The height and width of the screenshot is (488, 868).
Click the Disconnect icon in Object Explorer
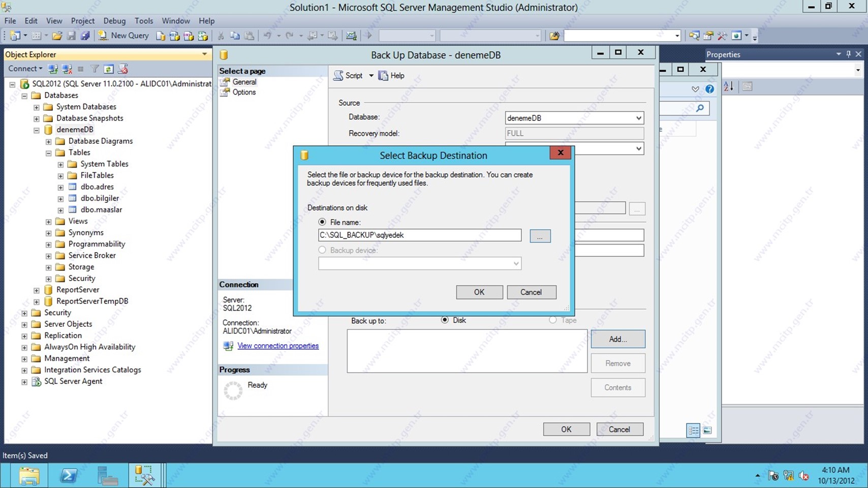click(x=67, y=69)
